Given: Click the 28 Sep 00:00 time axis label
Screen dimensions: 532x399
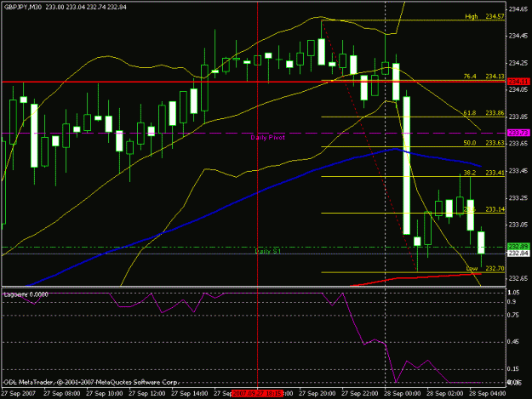Looking at the screenshot, I should pyautogui.click(x=402, y=394).
